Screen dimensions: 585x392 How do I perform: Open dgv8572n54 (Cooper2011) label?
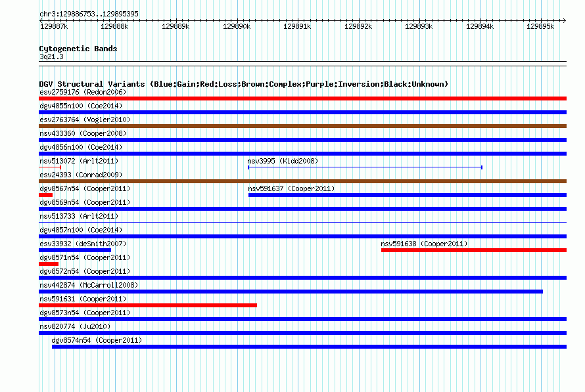85,271
